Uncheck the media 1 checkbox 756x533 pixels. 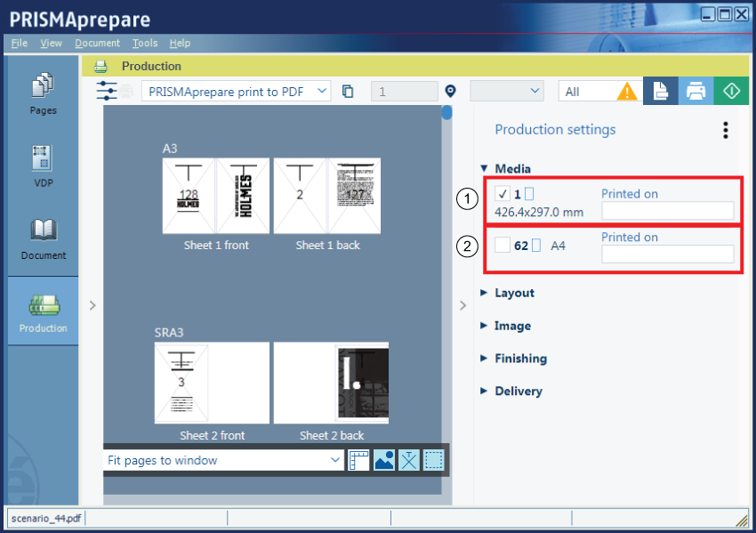click(x=503, y=194)
